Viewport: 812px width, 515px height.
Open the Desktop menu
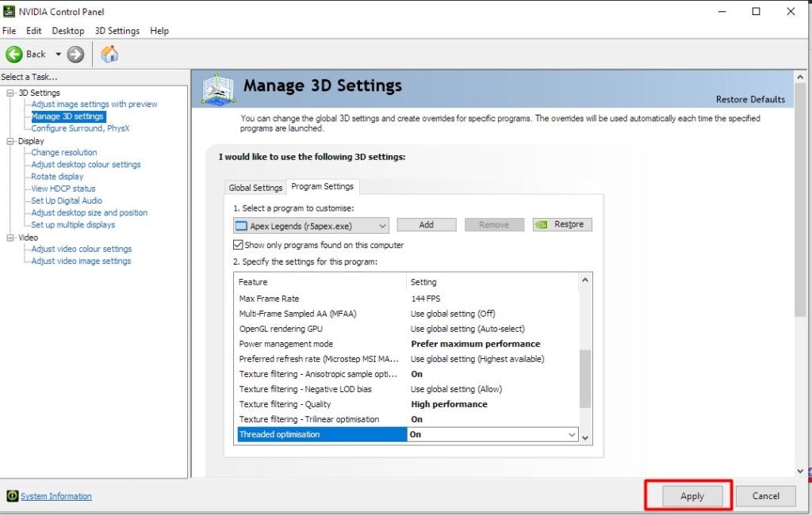pos(68,31)
